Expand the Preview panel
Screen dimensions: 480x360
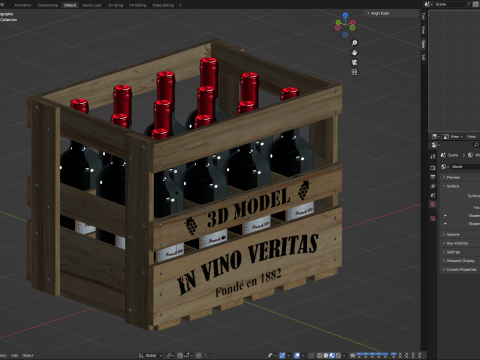(453, 177)
